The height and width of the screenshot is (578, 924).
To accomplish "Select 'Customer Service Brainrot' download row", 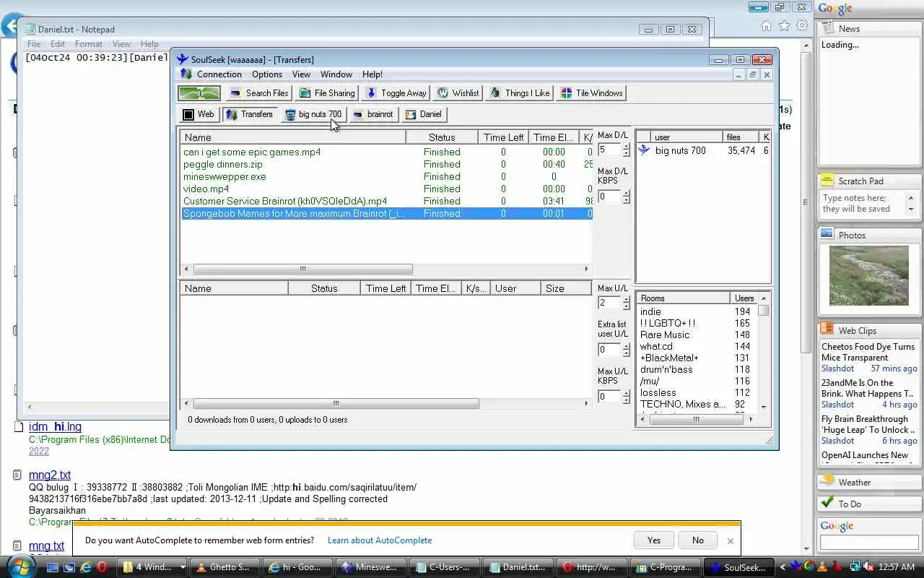I will (386, 201).
